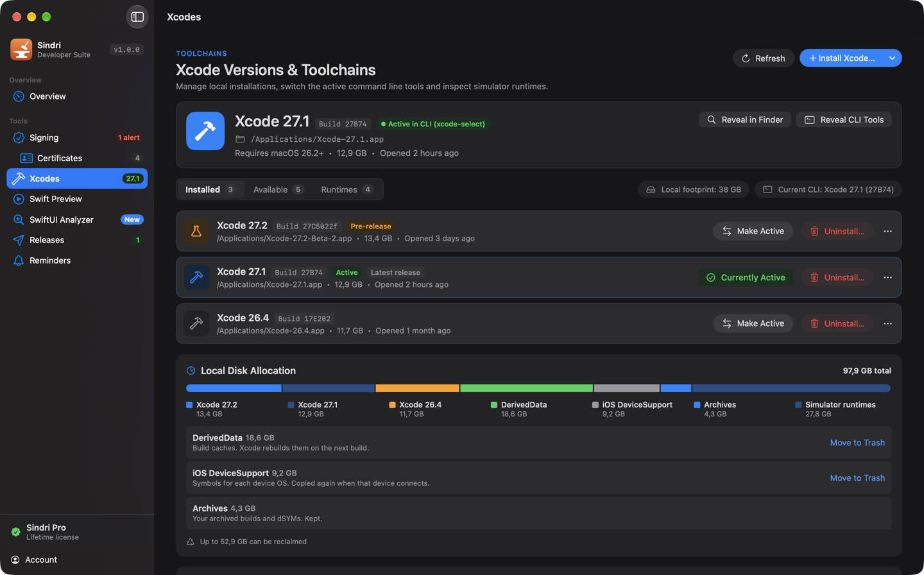Uninstall Xcode 27.2 beta
The height and width of the screenshot is (575, 924).
(x=837, y=231)
